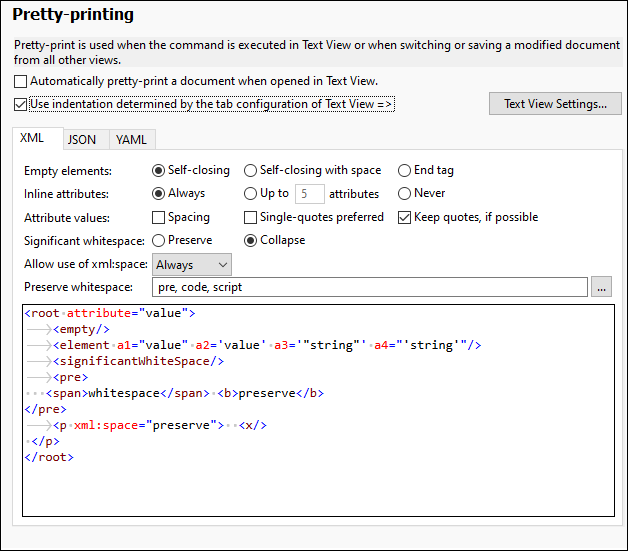Click the attribute count number field
The width and height of the screenshot is (628, 551).
coord(308,194)
